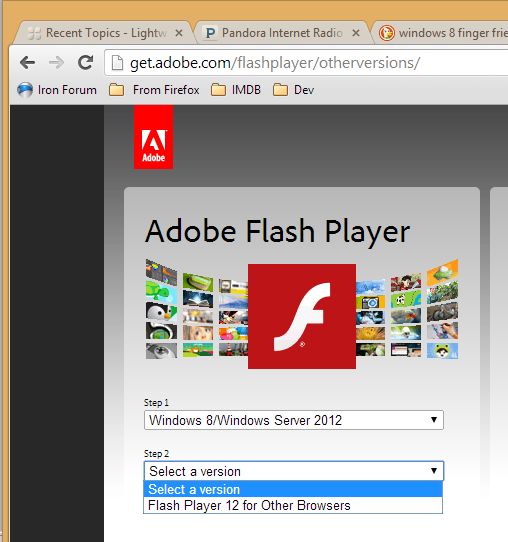The image size is (508, 542).
Task: Click the eye thumbnail in Flash banner
Action: (161, 350)
